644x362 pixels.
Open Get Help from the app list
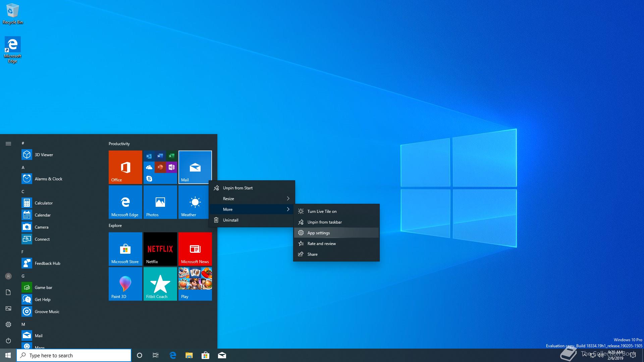point(62,300)
